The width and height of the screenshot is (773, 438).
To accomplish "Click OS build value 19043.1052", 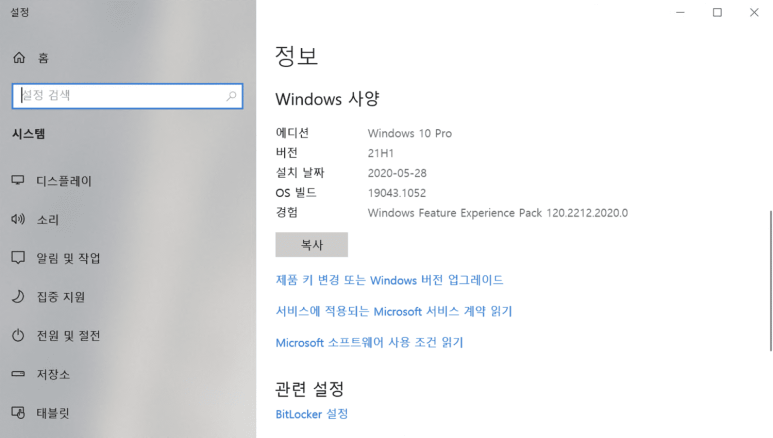I will (x=397, y=193).
